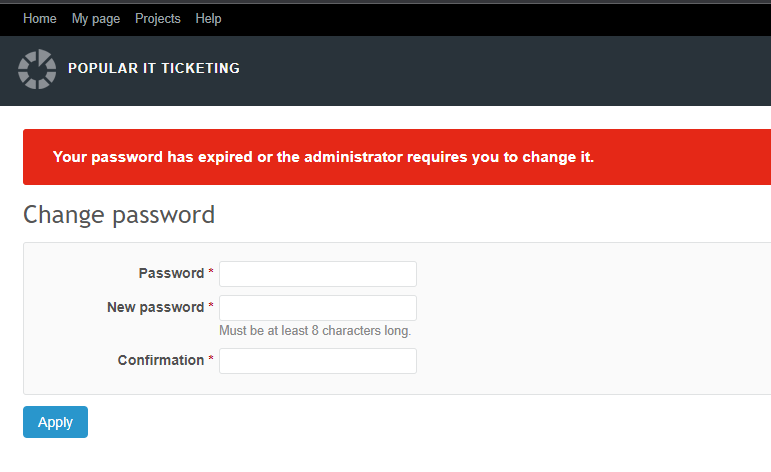Image resolution: width=771 pixels, height=472 pixels.
Task: Open the Home menu item
Action: 40,19
